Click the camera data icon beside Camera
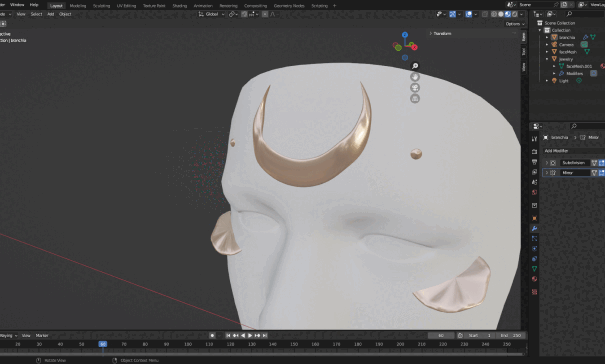605x364 pixels. coord(584,44)
